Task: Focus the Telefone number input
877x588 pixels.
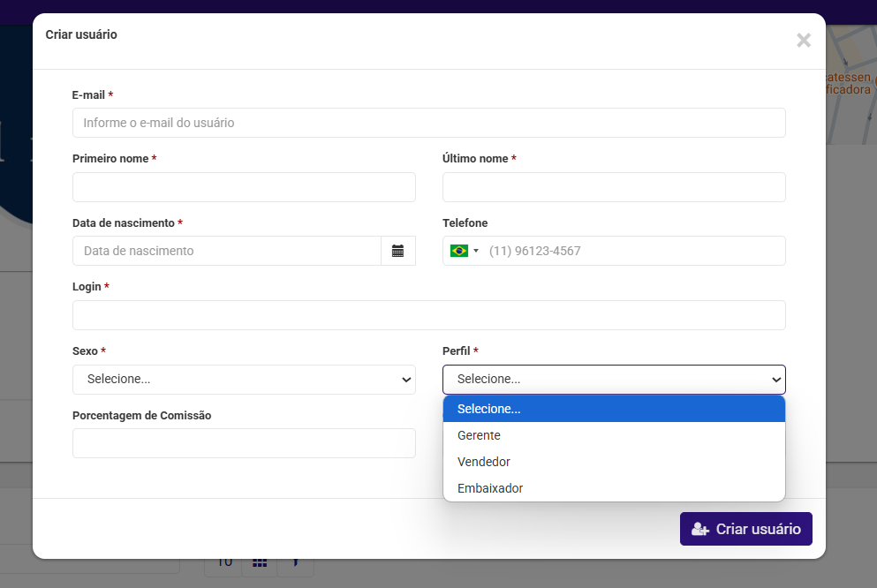Action: coord(631,251)
